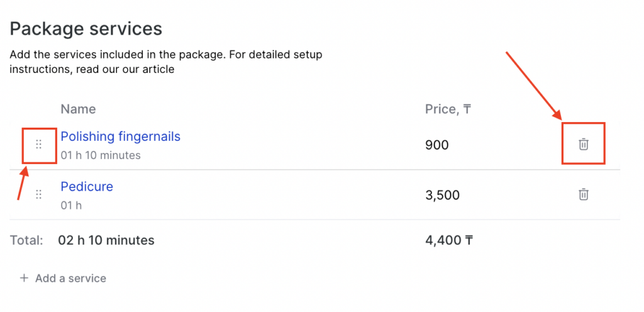Select the 900 price value

coord(437,145)
